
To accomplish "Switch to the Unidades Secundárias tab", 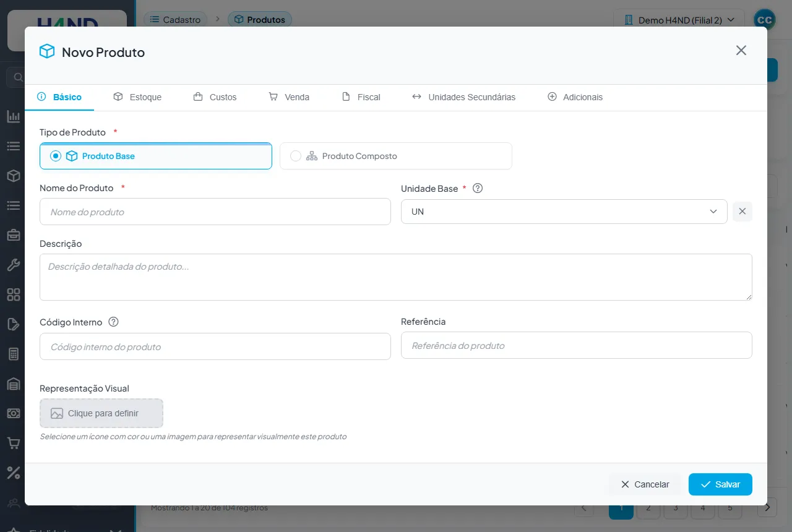I will pyautogui.click(x=463, y=97).
